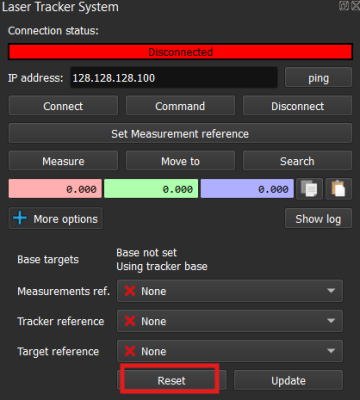Click the 'Connection status:' label

(53, 31)
